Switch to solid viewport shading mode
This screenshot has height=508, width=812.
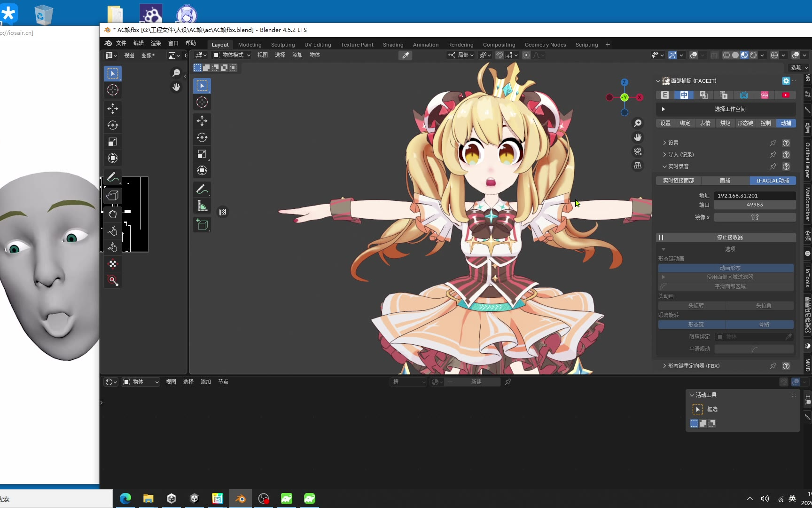(735, 56)
